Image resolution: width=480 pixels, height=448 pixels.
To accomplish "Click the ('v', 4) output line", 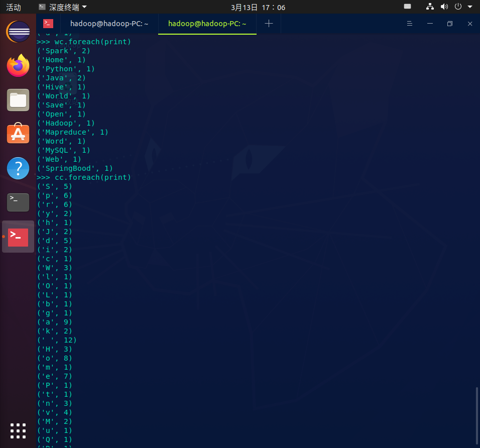I will coord(55,412).
